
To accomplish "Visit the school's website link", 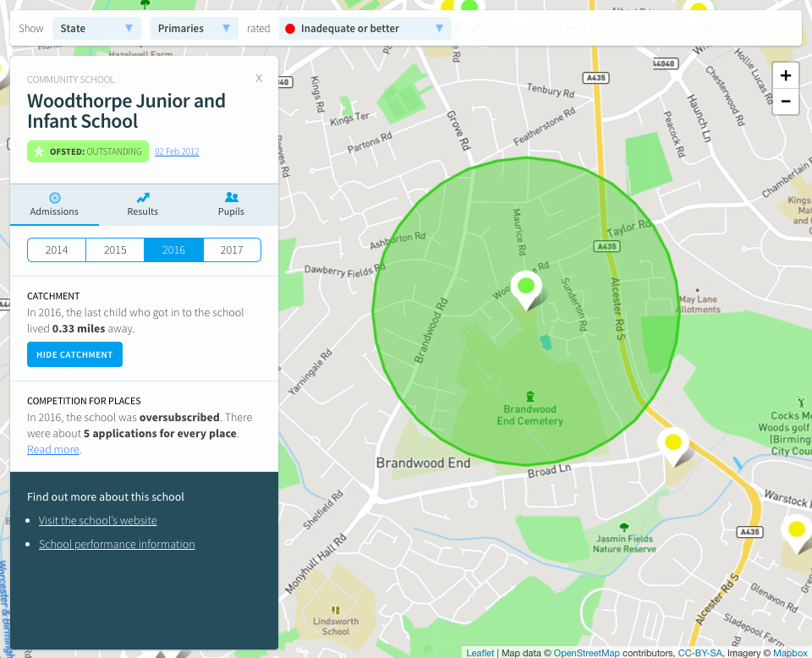I will click(x=98, y=520).
